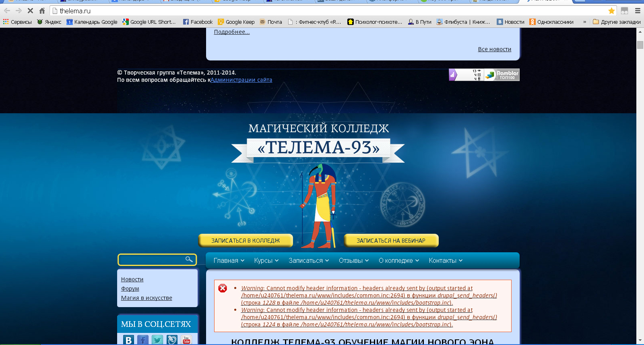Open the LiveJournal social icon

(x=172, y=340)
